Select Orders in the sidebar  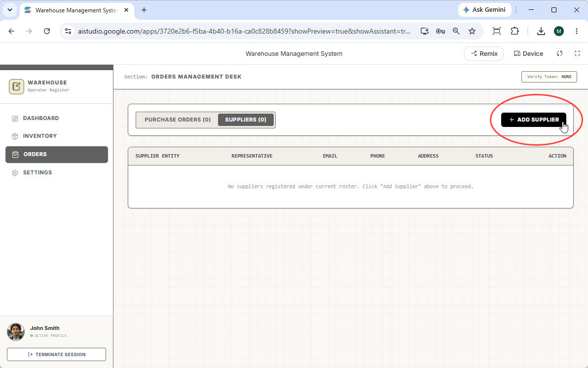(57, 154)
